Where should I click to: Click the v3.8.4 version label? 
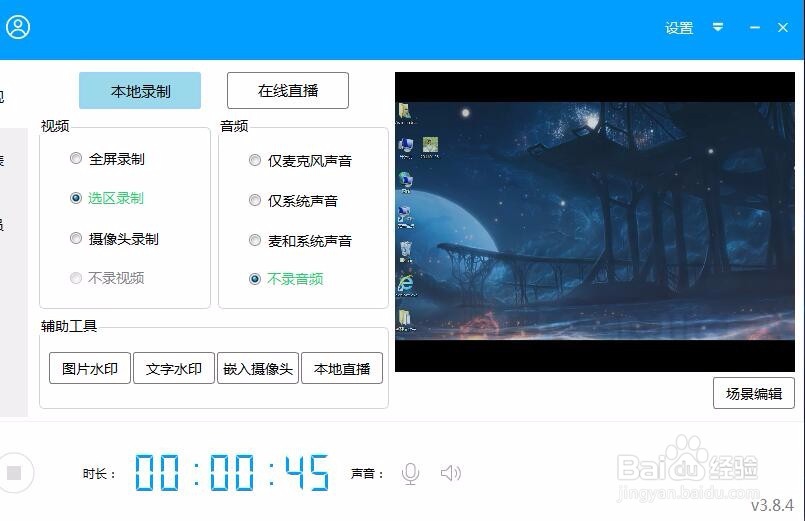772,506
